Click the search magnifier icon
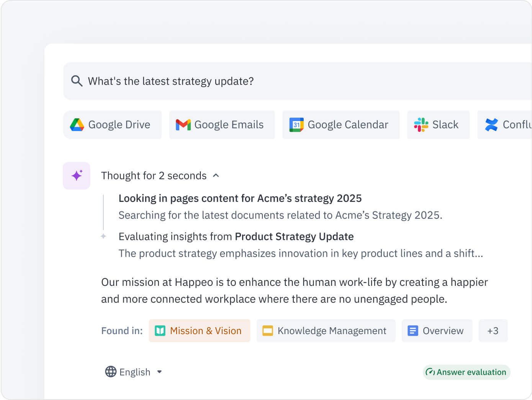532x400 pixels. pyautogui.click(x=77, y=81)
